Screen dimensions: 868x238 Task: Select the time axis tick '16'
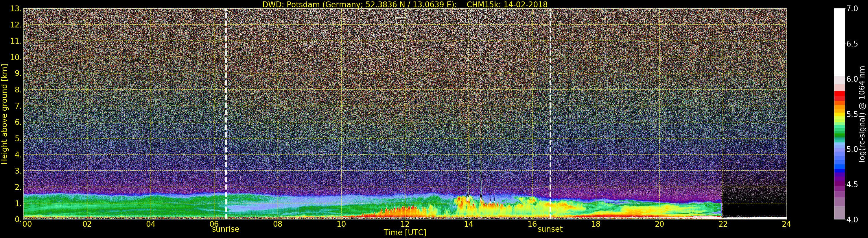[532, 224]
